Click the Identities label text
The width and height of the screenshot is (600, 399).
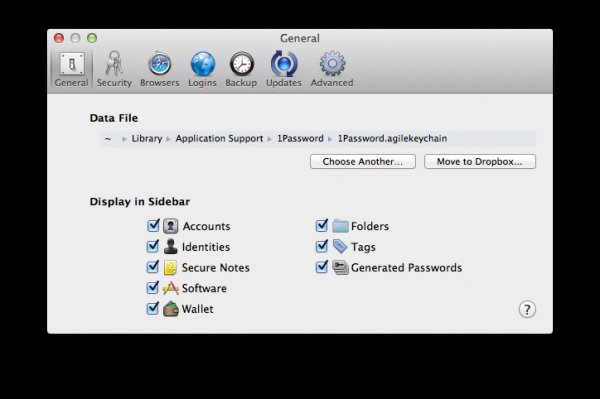[206, 247]
